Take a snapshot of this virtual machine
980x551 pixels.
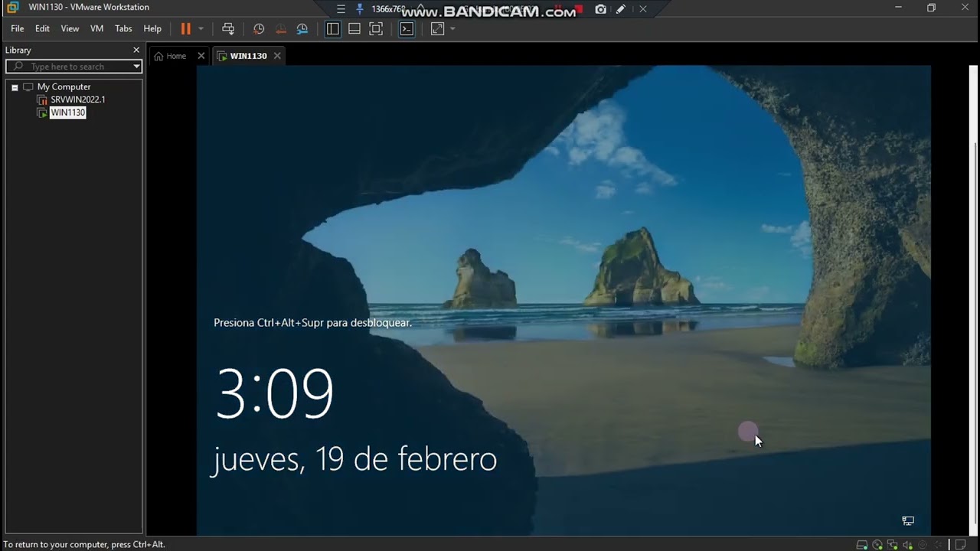[259, 28]
